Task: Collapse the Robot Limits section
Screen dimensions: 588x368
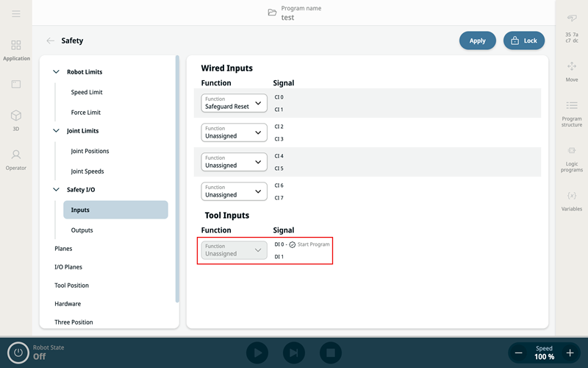Action: coord(56,72)
